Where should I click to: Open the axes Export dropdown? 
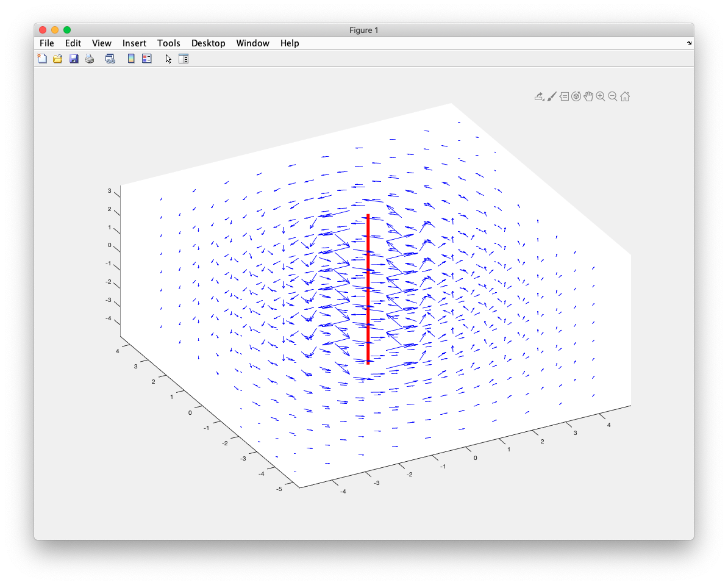point(539,96)
